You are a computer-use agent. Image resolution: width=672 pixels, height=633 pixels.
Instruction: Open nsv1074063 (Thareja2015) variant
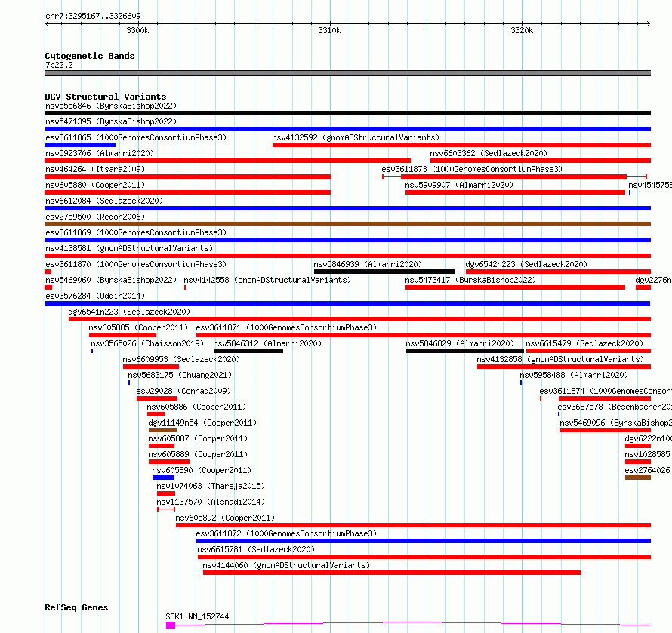211,486
